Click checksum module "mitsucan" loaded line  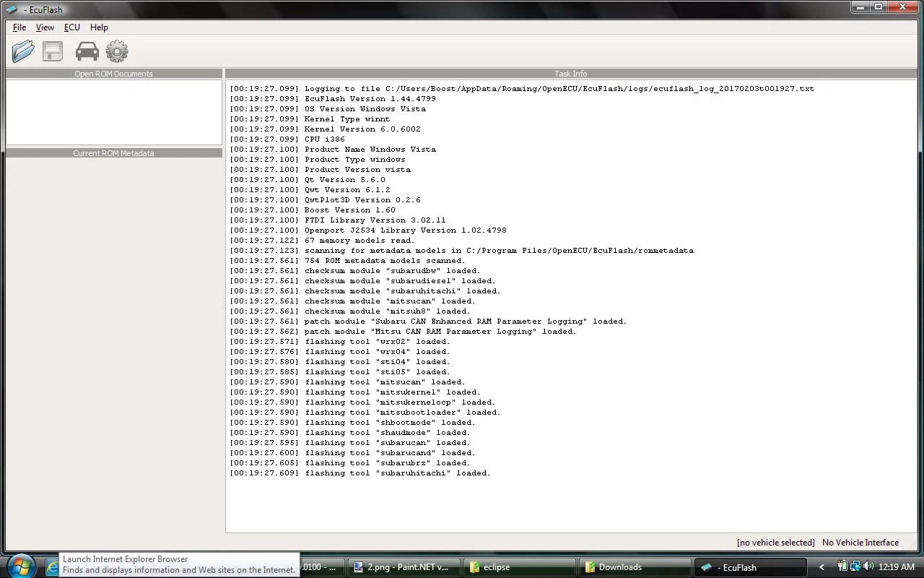point(352,301)
